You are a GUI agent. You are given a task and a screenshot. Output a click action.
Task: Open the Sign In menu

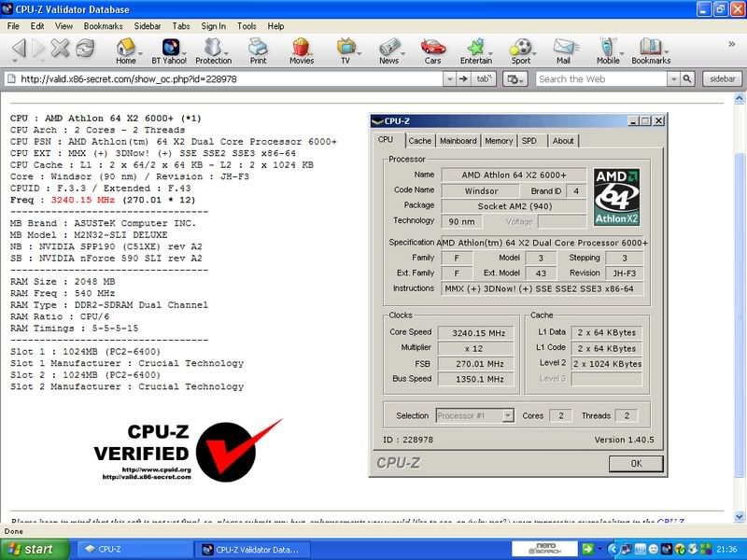[x=214, y=26]
